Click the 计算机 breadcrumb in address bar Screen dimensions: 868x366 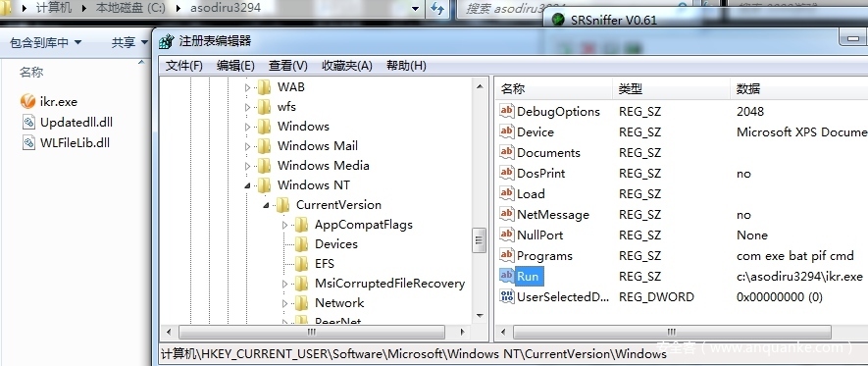point(53,8)
